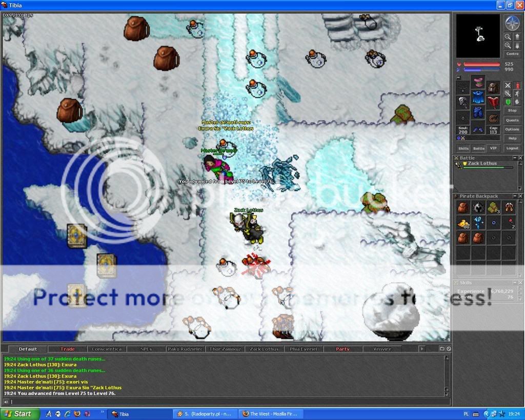This screenshot has height=420, width=525.
Task: Select the rope in ammo slot
Action: 493,118
